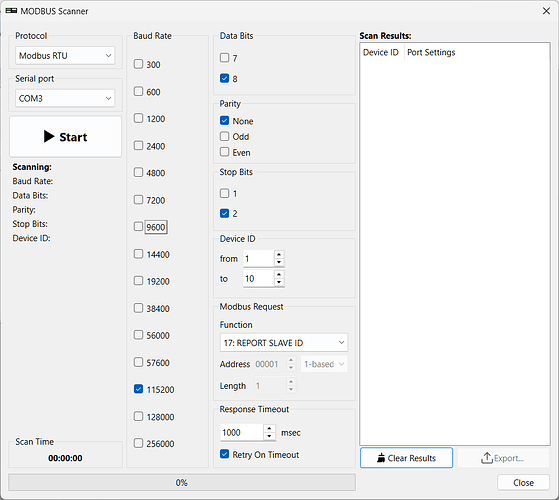Screen dimensions: 559x500
Task: Enable Odd parity checkbox
Action: [224, 136]
